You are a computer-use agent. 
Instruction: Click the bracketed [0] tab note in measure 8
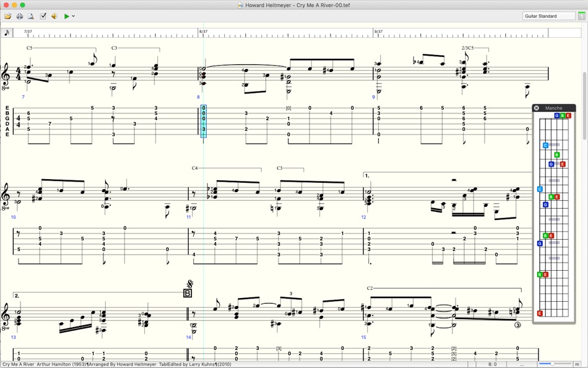(x=288, y=108)
